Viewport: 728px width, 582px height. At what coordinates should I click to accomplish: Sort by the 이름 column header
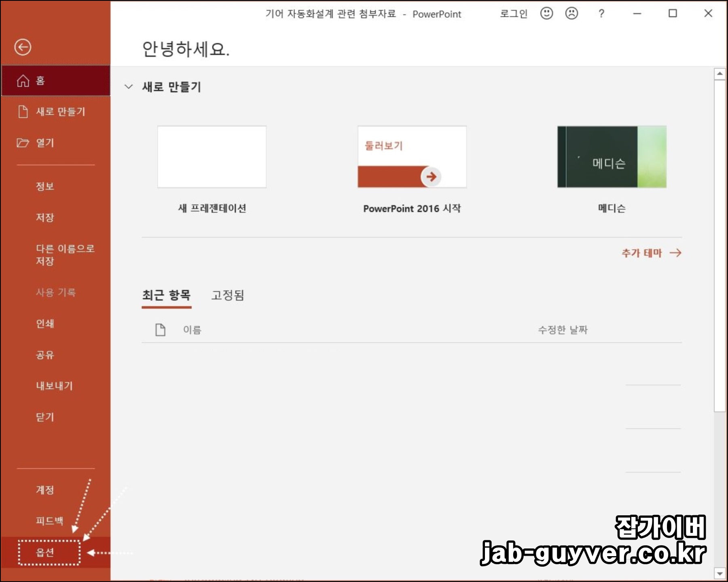click(192, 330)
